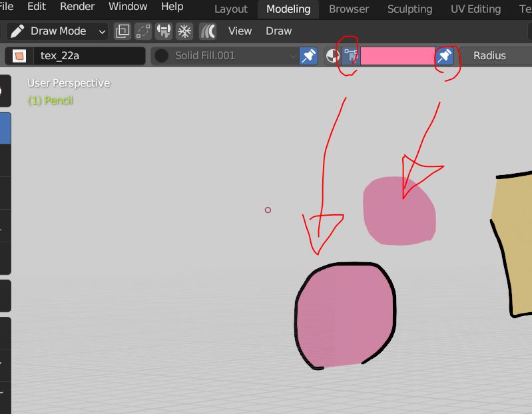
Task: Open the Solid Fill.001 material dropdown
Action: click(224, 56)
